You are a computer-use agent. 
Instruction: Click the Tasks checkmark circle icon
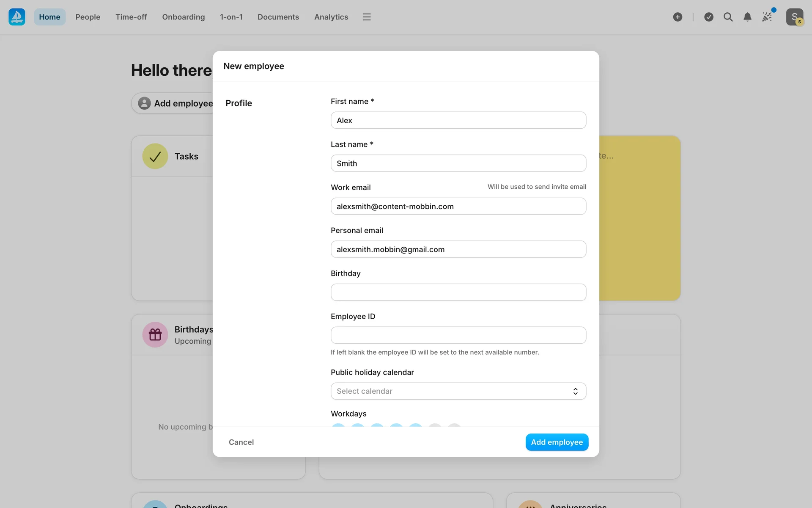[155, 156]
